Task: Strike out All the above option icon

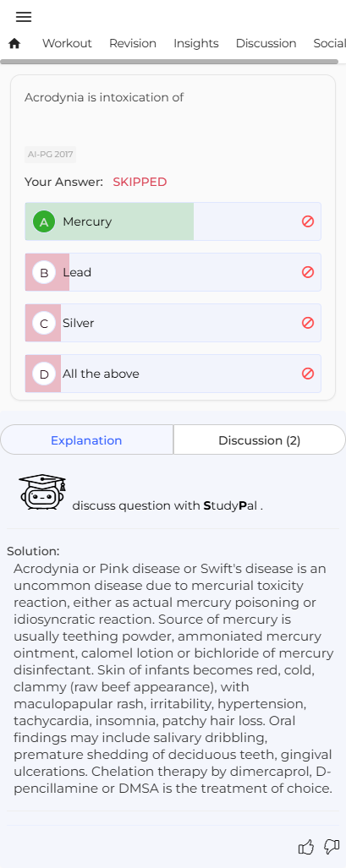Action: [308, 374]
